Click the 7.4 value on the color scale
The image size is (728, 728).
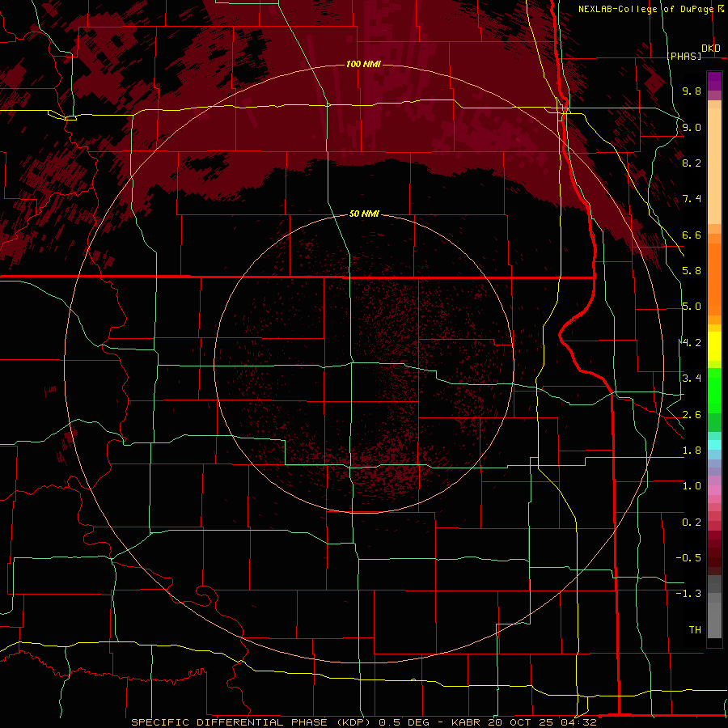[x=692, y=199]
